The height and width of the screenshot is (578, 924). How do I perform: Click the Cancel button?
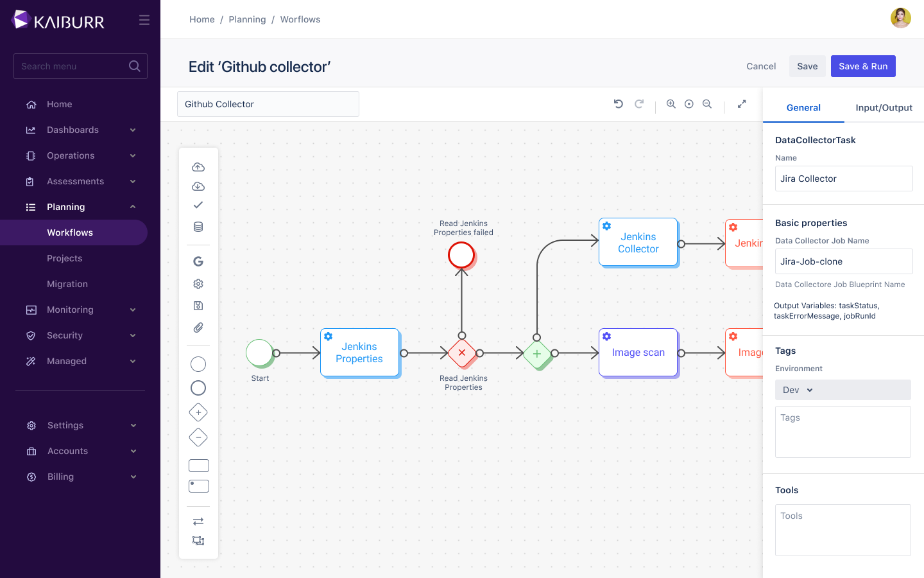tap(761, 66)
